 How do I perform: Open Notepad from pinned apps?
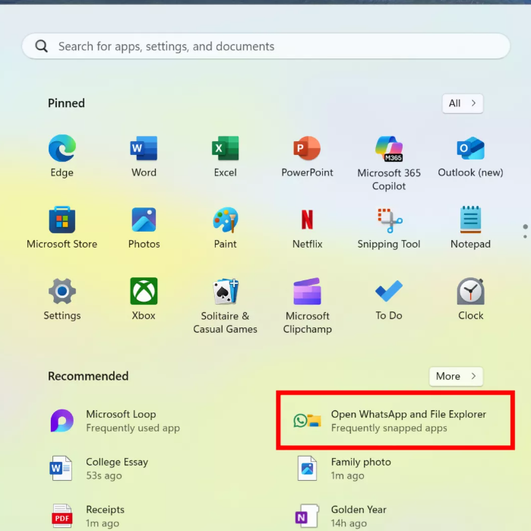[x=470, y=228]
